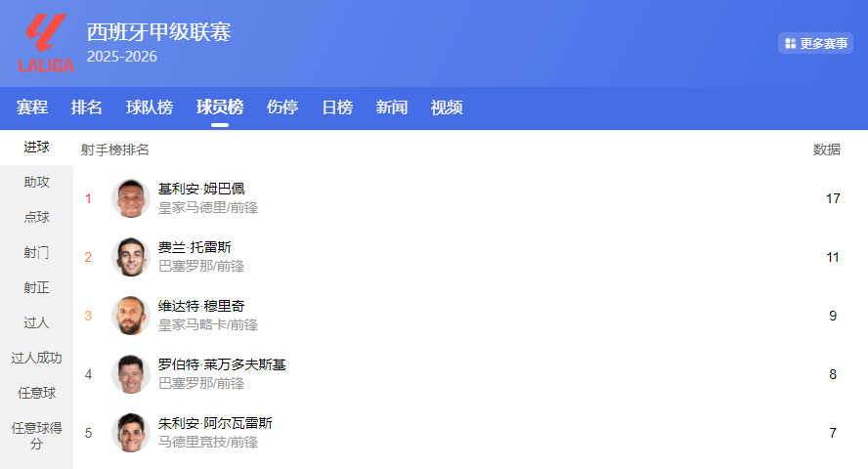Click 马德里竞技/前锋 team text
This screenshot has width=868, height=469.
coord(208,443)
